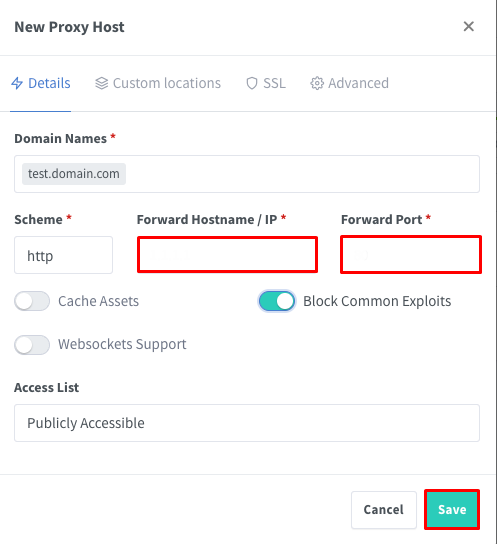Viewport: 497px width, 544px height.
Task: Click the gear icon beside Advanced
Action: coord(317,83)
